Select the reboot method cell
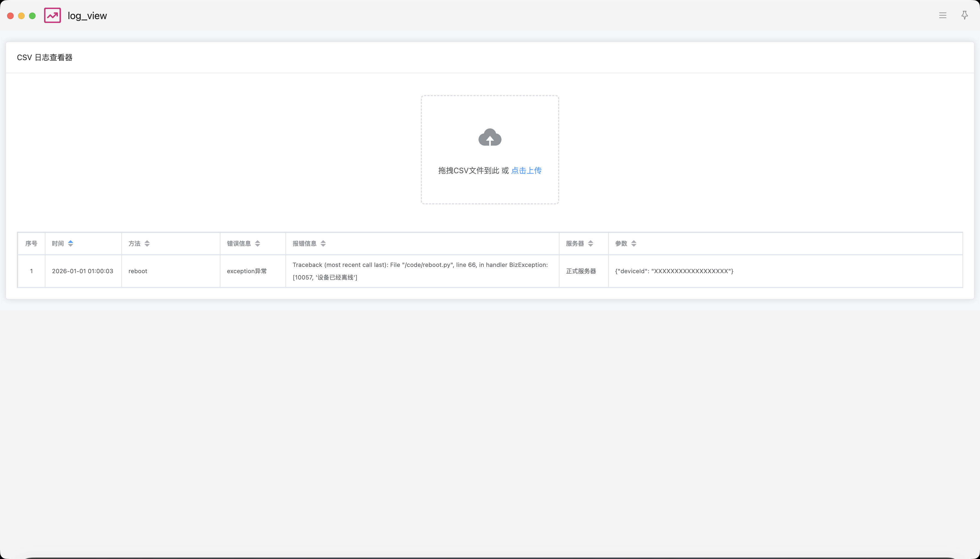 click(x=138, y=271)
